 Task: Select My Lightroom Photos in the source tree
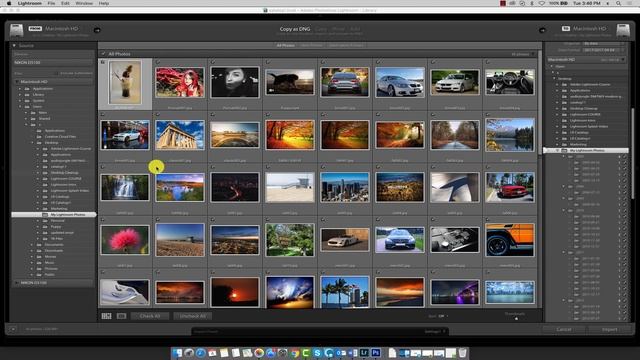click(x=54, y=214)
